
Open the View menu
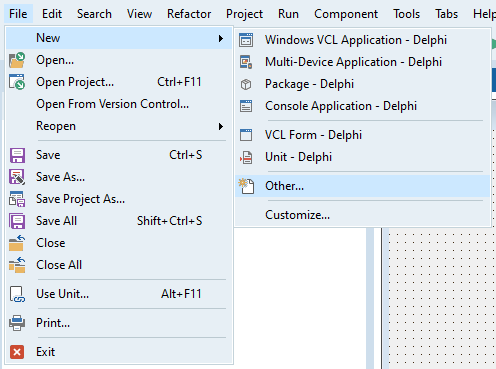[139, 14]
